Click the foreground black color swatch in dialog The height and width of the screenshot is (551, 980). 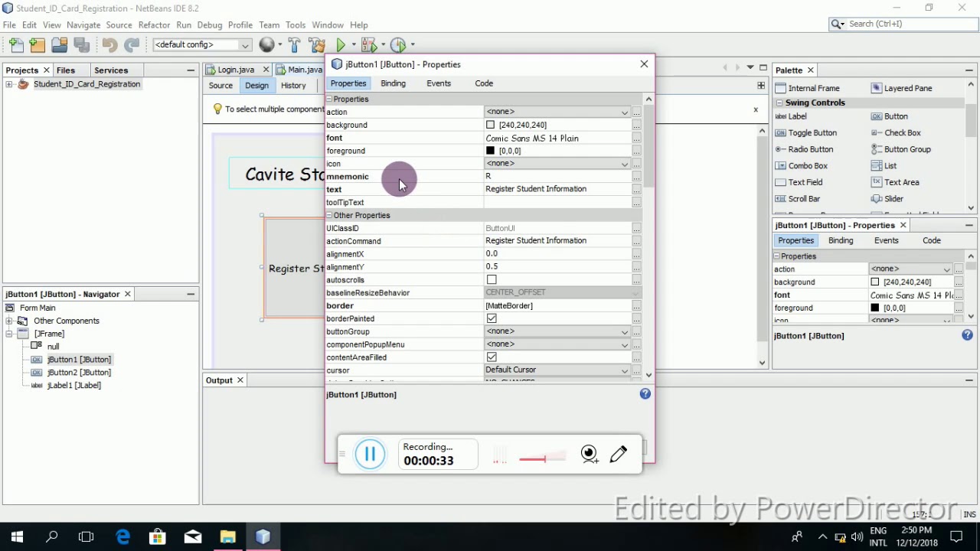coord(490,151)
